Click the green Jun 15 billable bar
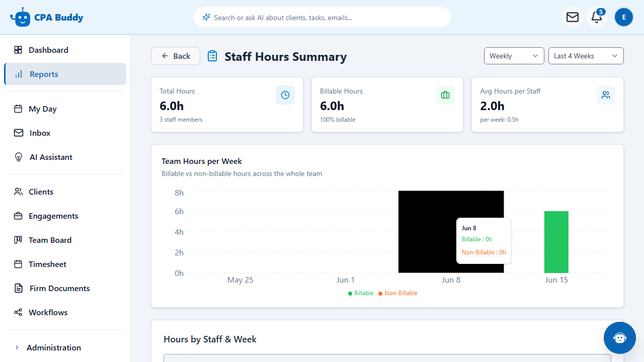The image size is (644, 362). click(x=556, y=242)
